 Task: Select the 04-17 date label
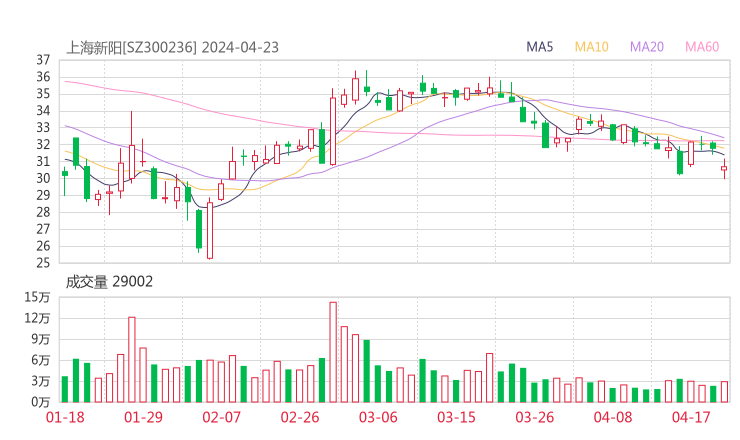pos(691,417)
